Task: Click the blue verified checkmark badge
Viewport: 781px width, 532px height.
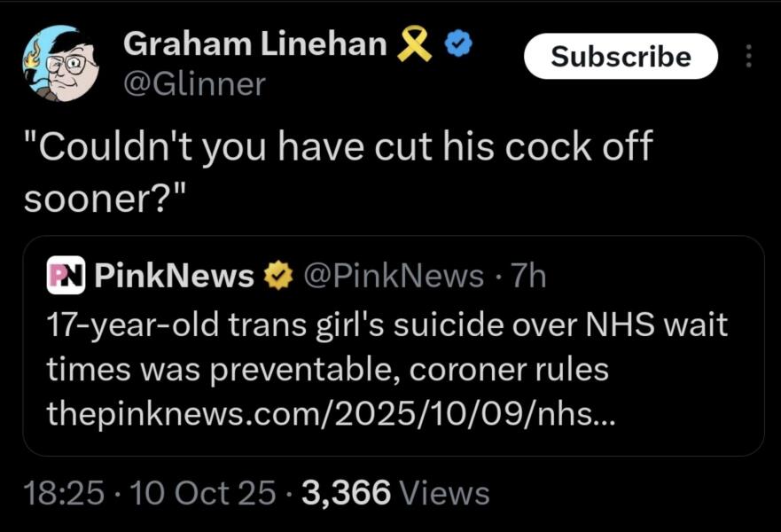Action: coord(457,44)
